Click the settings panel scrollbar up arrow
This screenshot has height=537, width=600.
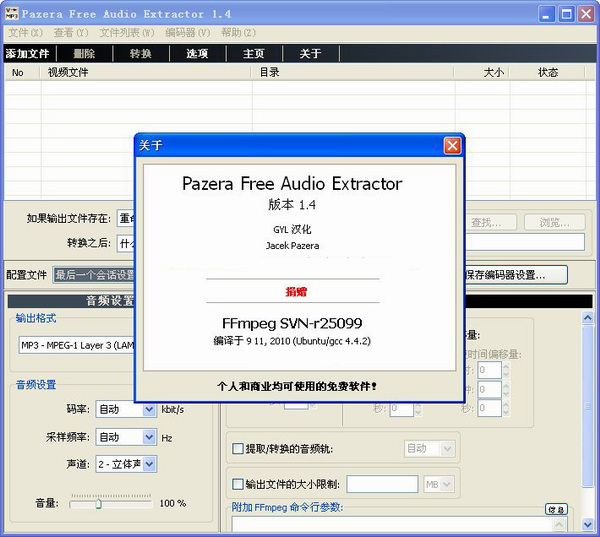[587, 318]
